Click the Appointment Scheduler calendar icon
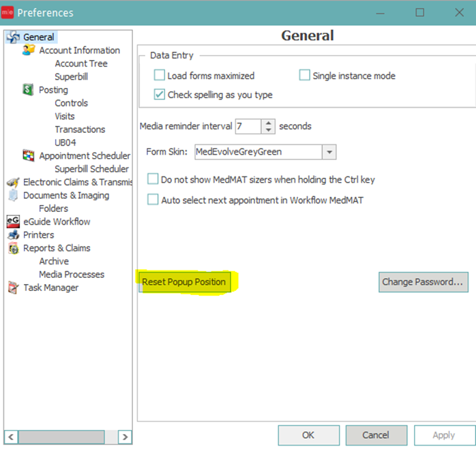Viewport: 476px width, 449px height. coord(29,156)
